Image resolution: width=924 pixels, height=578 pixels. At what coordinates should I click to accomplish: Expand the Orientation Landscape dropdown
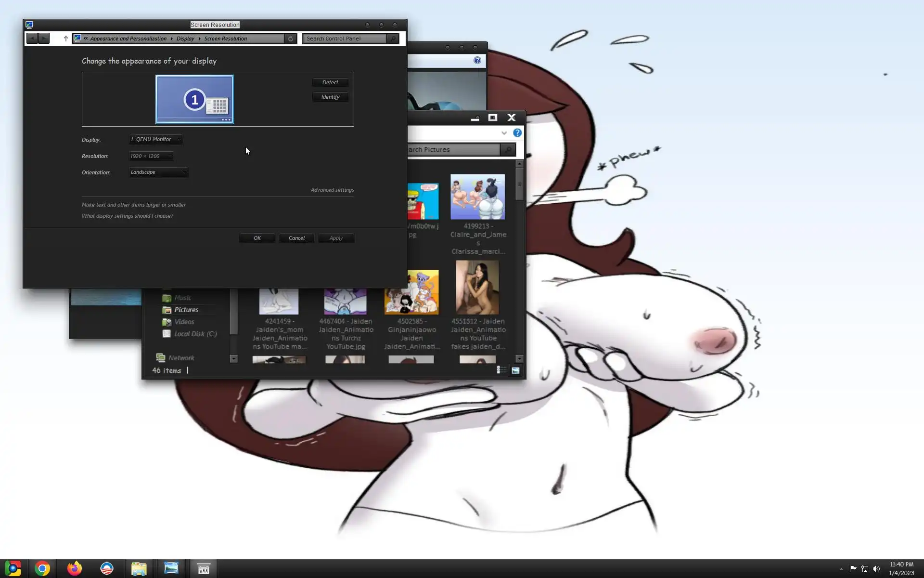(x=158, y=172)
